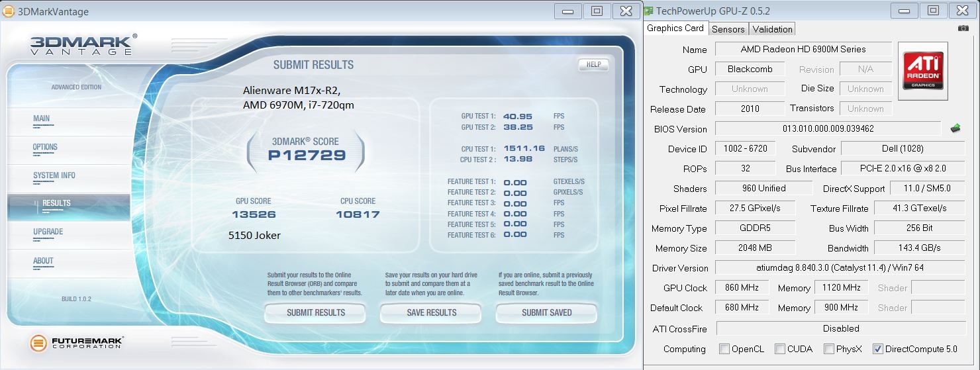980x370 pixels.
Task: Click the Shaders field 960 Unified
Action: (763, 188)
